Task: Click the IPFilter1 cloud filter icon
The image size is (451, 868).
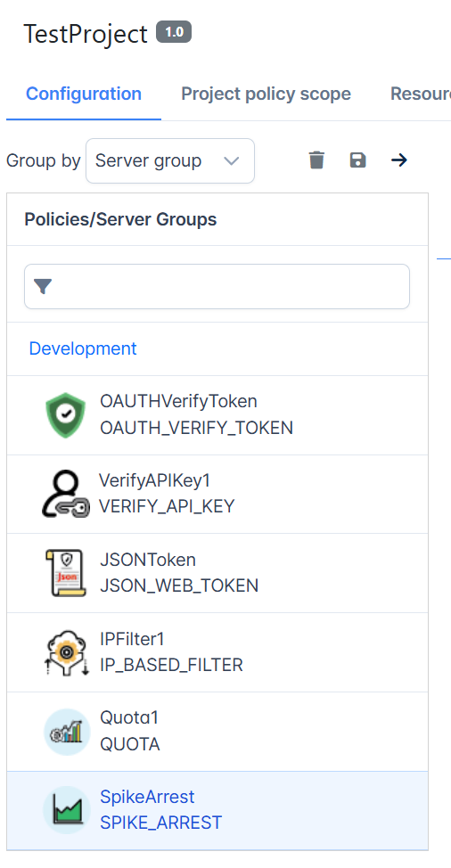Action: coord(66,652)
